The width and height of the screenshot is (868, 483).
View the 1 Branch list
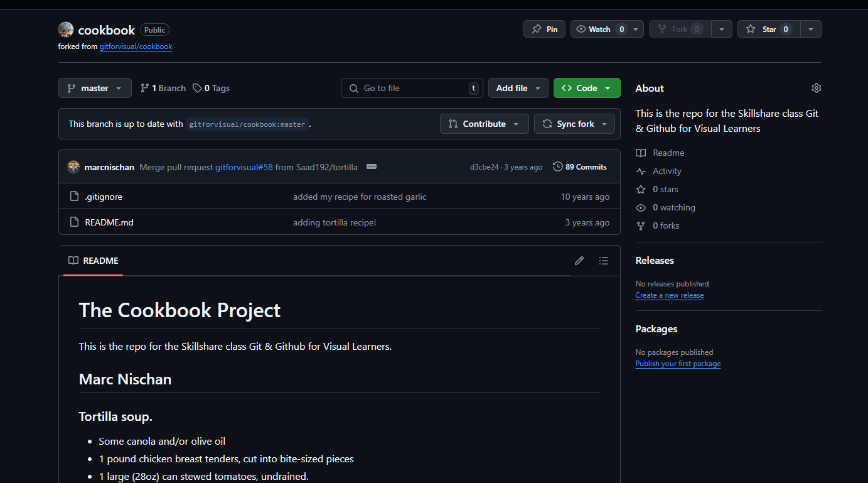point(163,88)
